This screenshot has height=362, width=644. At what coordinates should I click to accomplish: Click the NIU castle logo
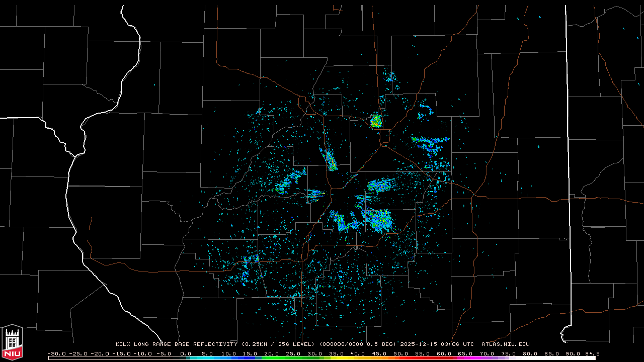click(x=12, y=342)
